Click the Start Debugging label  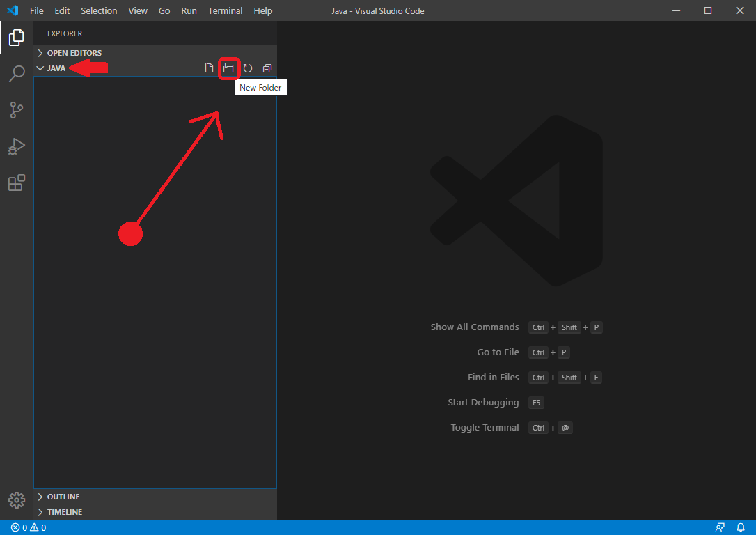point(483,403)
